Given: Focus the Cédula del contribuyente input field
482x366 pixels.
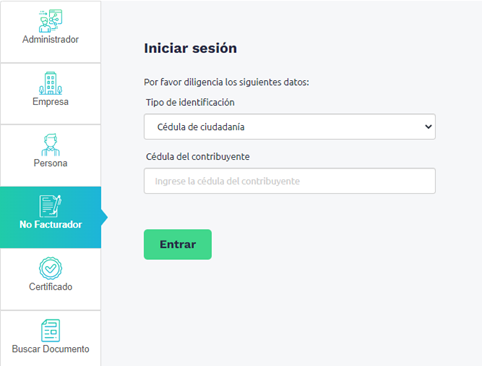Looking at the screenshot, I should coord(290,181).
